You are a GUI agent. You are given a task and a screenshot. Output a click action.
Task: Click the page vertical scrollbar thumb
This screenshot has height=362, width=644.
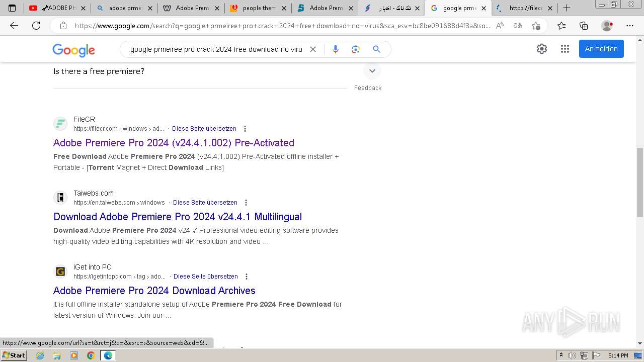point(640,183)
